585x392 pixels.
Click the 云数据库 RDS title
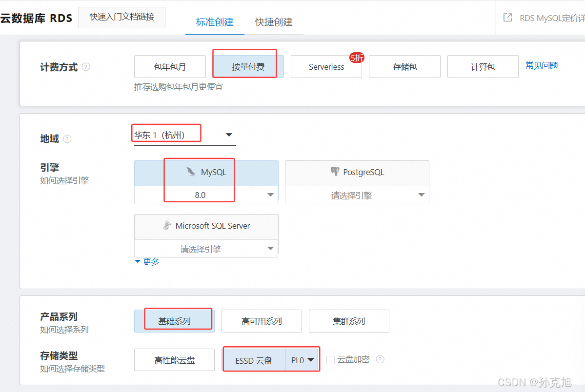coord(36,18)
